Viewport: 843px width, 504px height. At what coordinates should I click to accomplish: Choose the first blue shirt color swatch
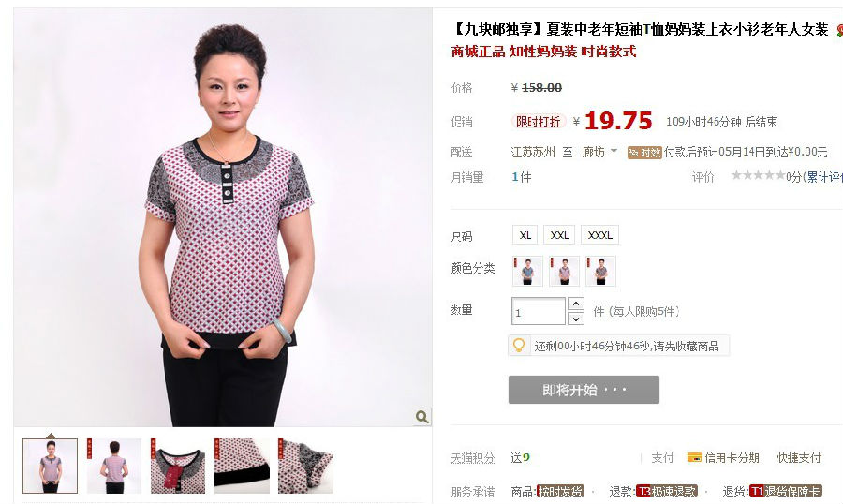527,271
